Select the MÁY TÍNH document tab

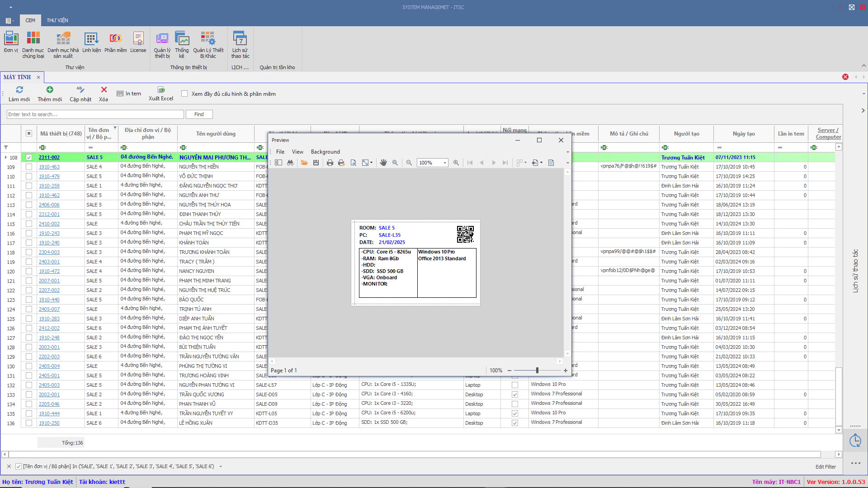(17, 77)
